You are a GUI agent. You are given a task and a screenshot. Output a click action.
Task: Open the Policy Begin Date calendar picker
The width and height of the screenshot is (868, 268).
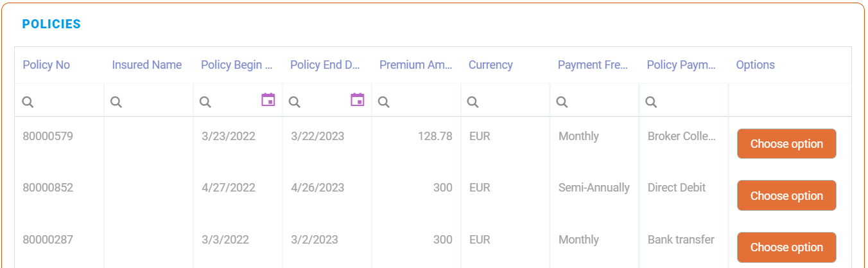point(268,100)
